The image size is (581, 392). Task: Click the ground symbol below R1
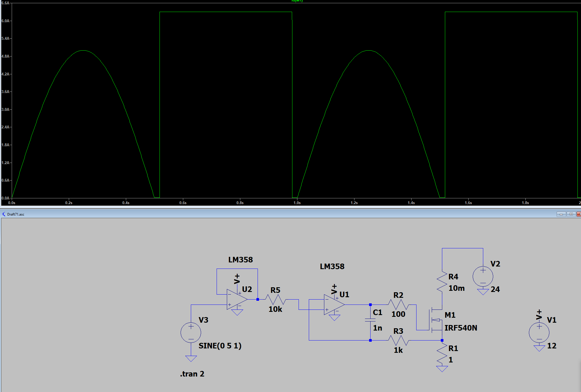442,369
